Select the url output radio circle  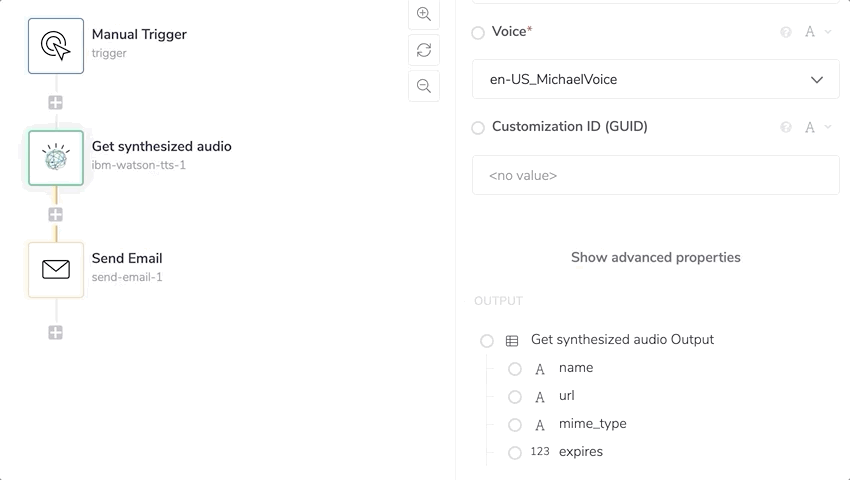(x=515, y=397)
